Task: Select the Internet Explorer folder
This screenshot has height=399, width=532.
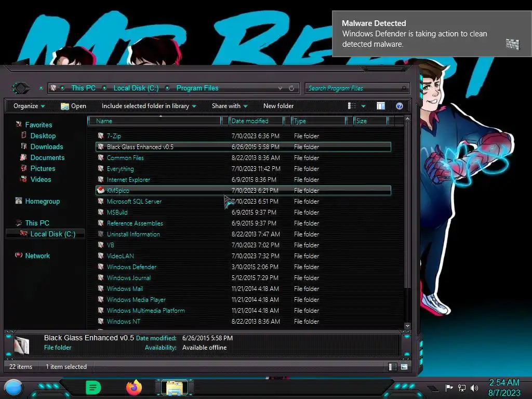Action: [x=128, y=179]
